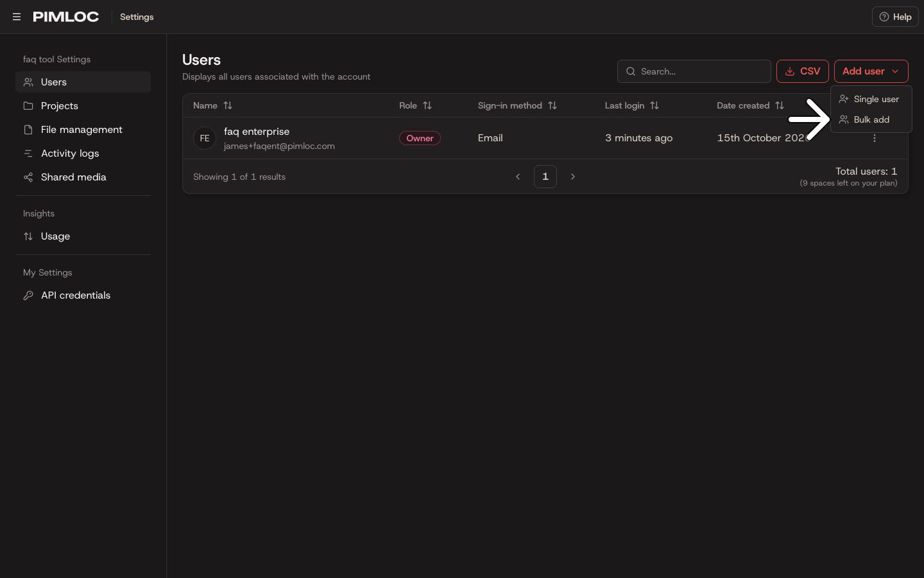Click the 'Total users: 1' text

[x=866, y=171]
